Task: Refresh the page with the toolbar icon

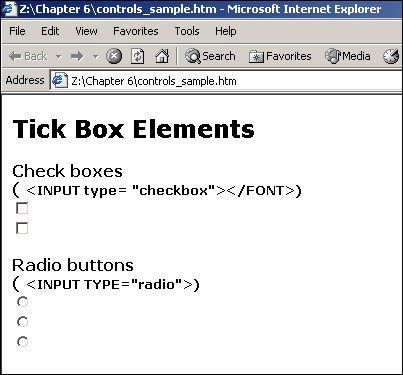Action: [x=137, y=56]
